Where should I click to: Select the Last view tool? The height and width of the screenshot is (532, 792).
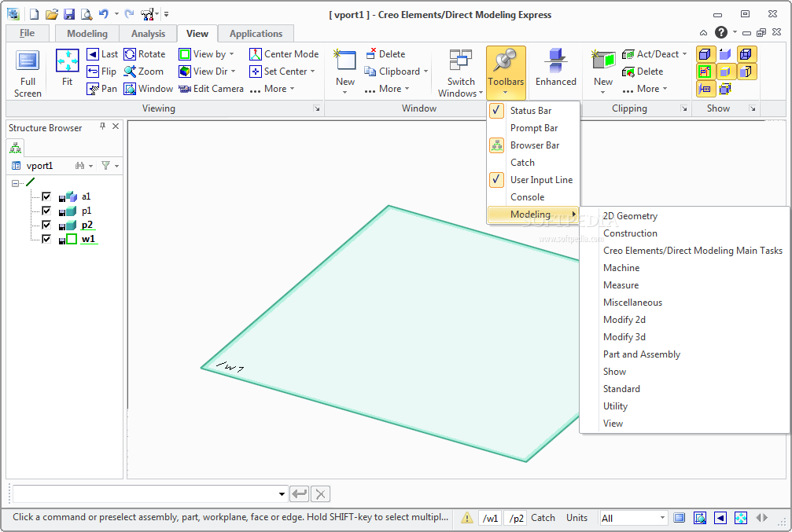[x=102, y=54]
